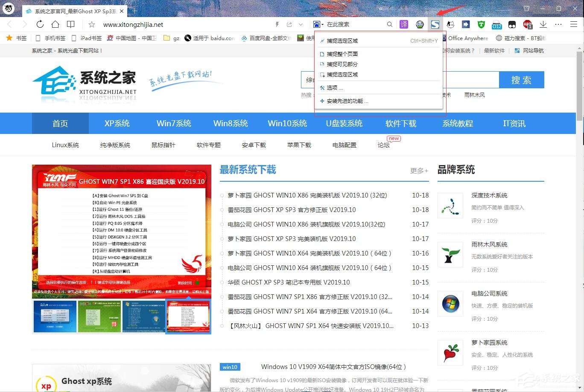The height and width of the screenshot is (392, 584).
Task: Click the S screenshot extension icon
Action: [x=435, y=24]
